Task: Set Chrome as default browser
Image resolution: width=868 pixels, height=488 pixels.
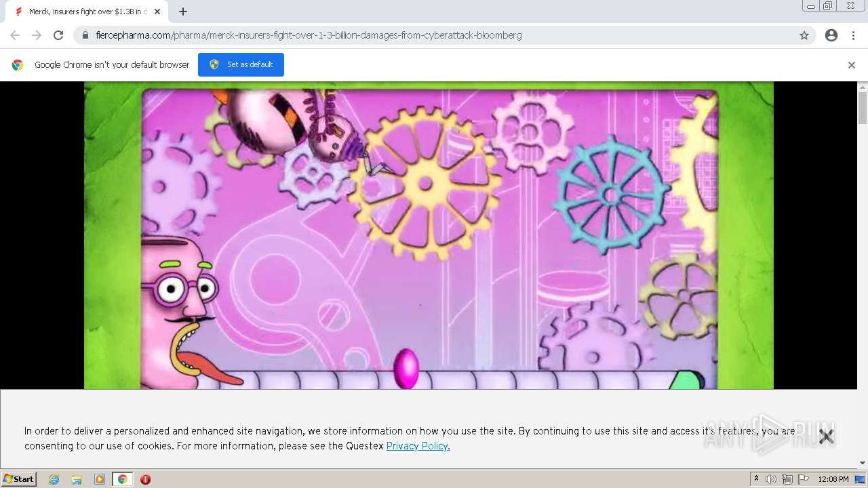Action: [x=241, y=64]
